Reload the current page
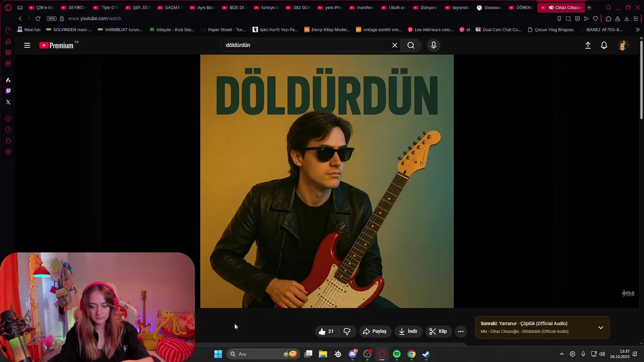 click(38, 19)
